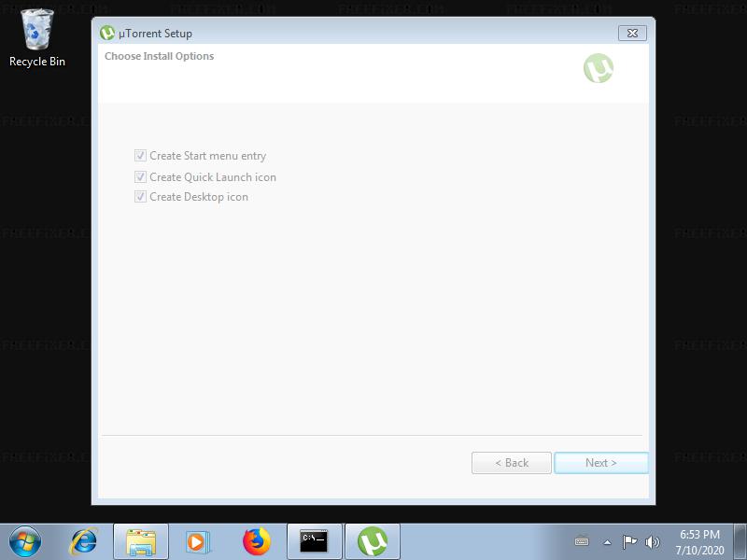The image size is (747, 560).
Task: Open the on-screen keyboard tray icon
Action: (x=582, y=541)
